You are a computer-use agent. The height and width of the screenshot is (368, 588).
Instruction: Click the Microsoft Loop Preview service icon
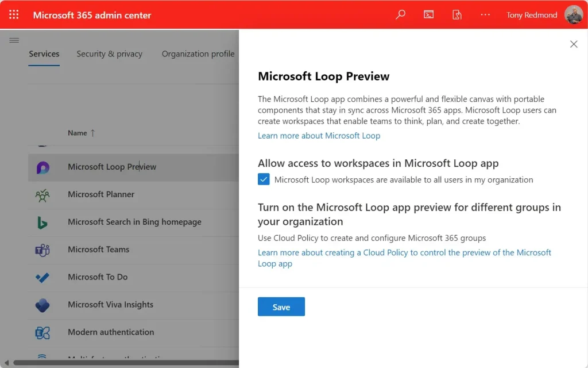42,167
